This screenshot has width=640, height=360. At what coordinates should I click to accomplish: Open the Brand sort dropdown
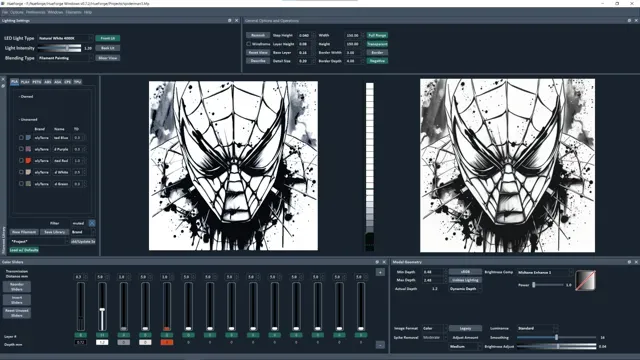(83, 232)
